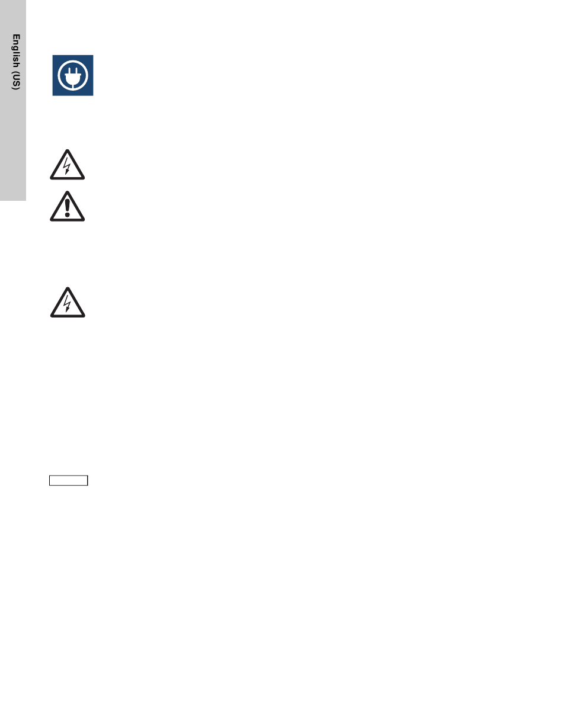Viewport: 563px width, 728px height.
Task: Click the empty outlined rectangle box
Action: coord(68,480)
